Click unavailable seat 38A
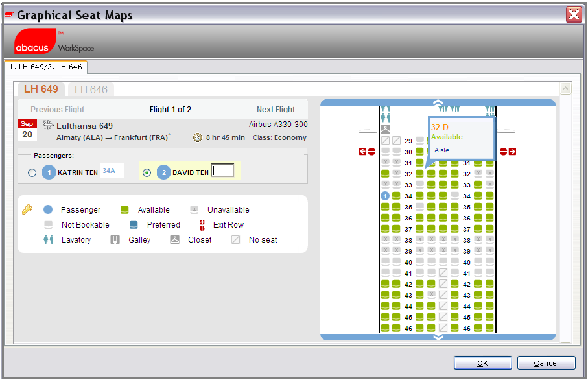The image size is (588, 380). [x=385, y=239]
